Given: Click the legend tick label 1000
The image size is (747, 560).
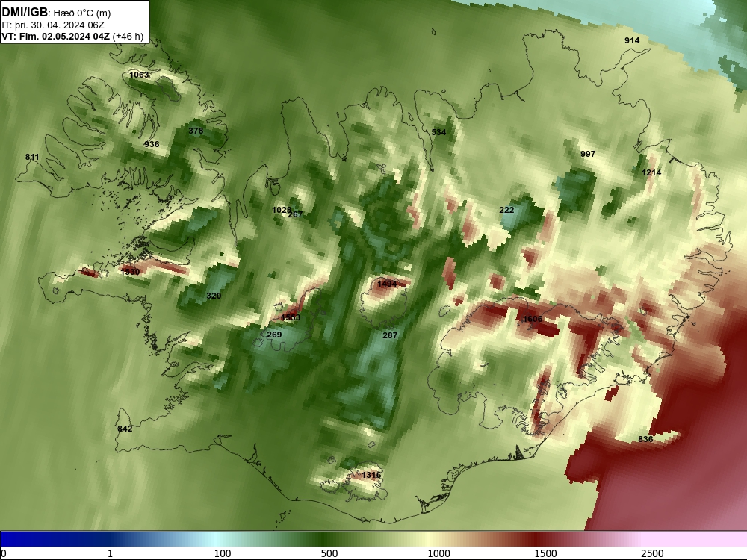Looking at the screenshot, I should (x=438, y=553).
